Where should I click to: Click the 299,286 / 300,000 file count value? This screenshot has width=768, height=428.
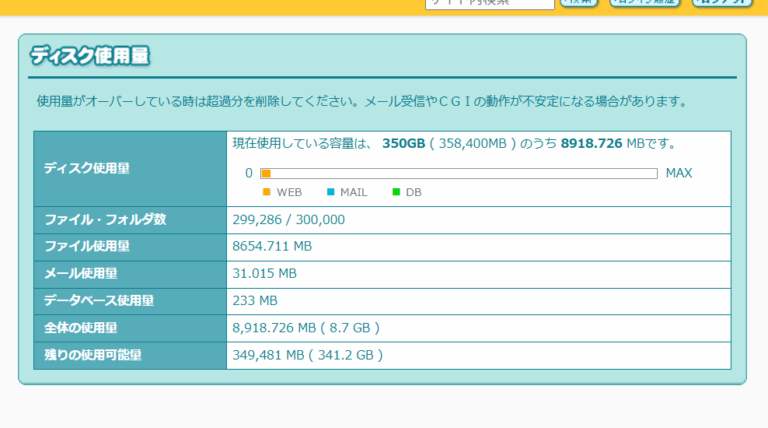coord(288,219)
